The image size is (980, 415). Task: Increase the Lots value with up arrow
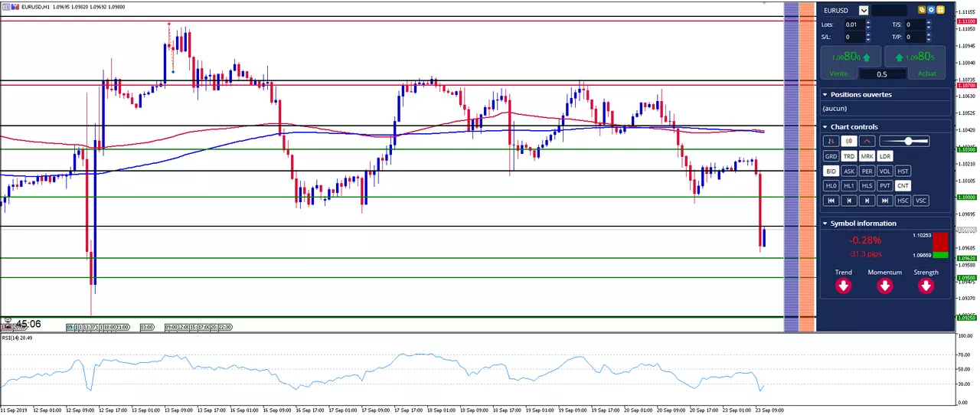pos(868,22)
